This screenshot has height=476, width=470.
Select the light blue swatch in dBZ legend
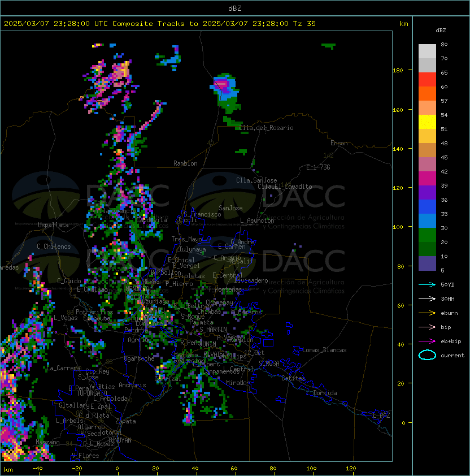tap(427, 220)
